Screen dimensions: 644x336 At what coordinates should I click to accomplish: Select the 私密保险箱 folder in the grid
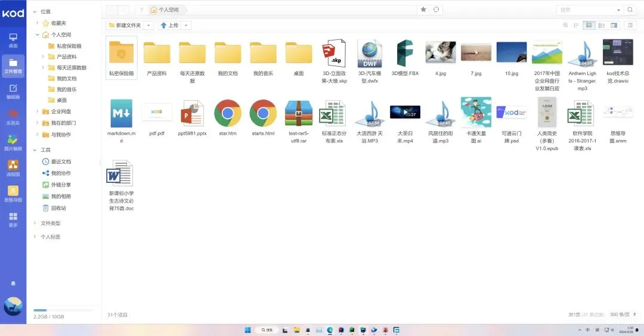coord(122,58)
